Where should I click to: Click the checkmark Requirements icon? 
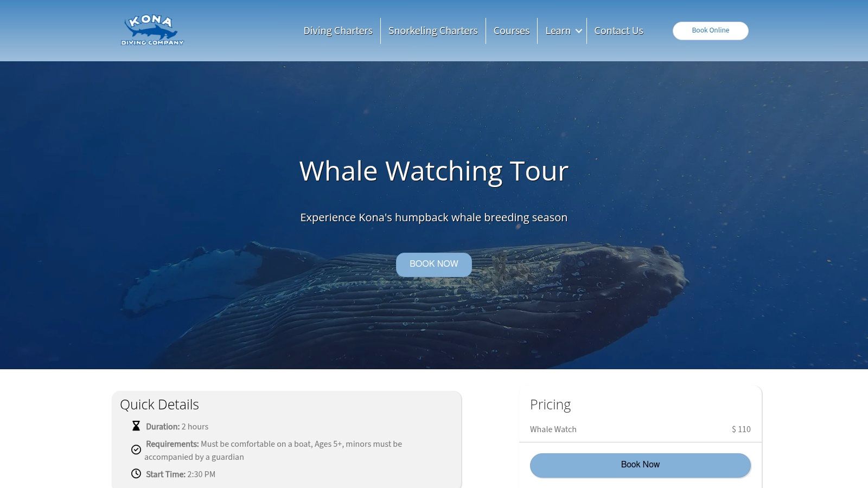tap(136, 450)
